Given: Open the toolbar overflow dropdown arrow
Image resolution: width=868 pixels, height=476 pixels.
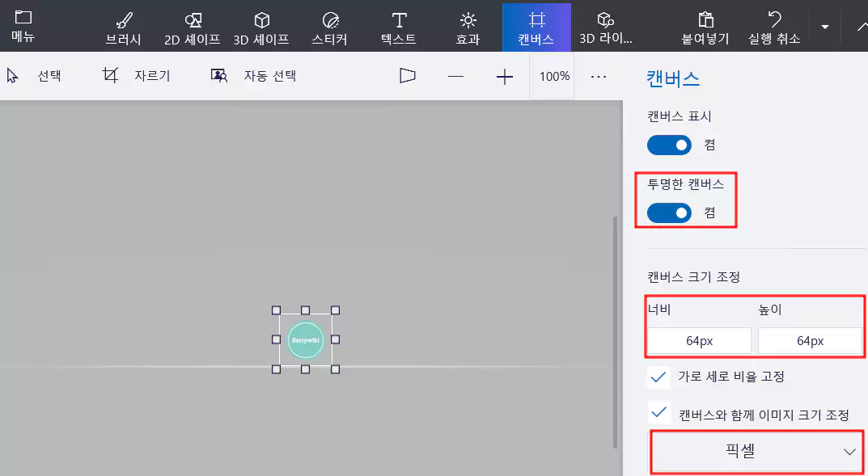Looking at the screenshot, I should 826,27.
